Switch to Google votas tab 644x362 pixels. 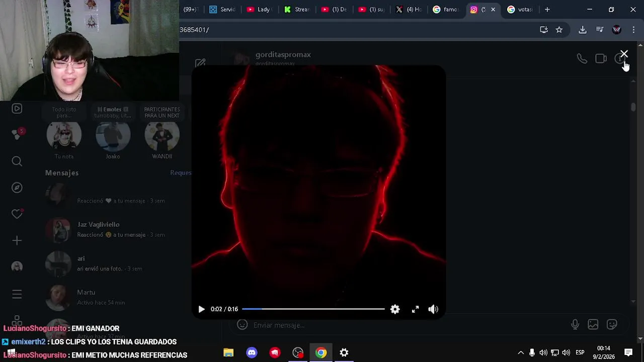(520, 9)
